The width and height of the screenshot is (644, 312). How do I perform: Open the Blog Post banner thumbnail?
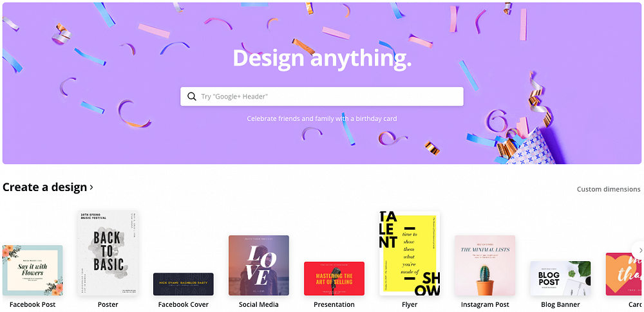(560, 279)
